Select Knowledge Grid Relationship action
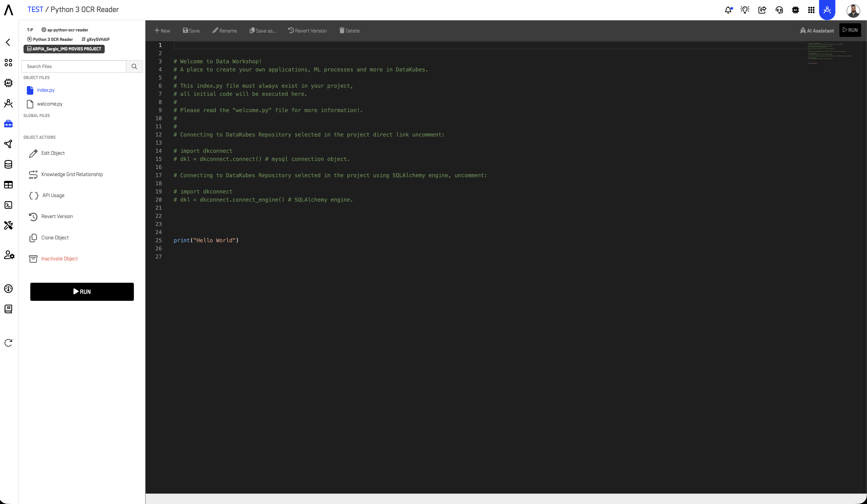 click(x=72, y=174)
